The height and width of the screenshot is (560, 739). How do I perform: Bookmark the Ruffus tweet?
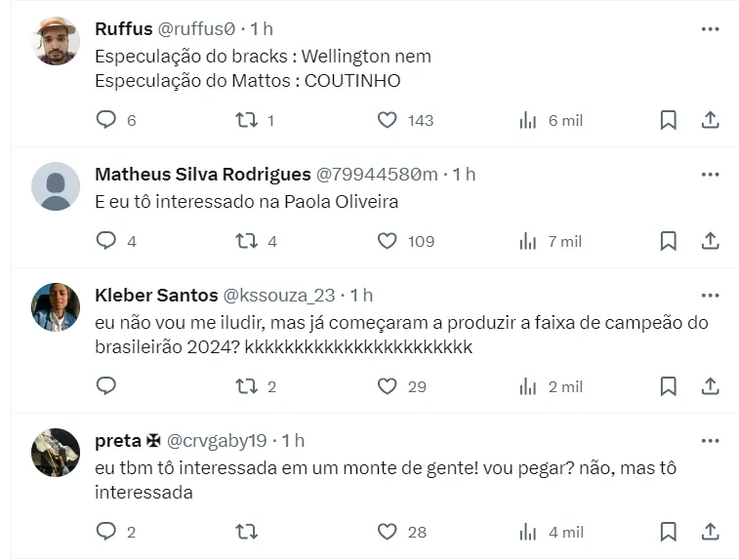(x=668, y=120)
